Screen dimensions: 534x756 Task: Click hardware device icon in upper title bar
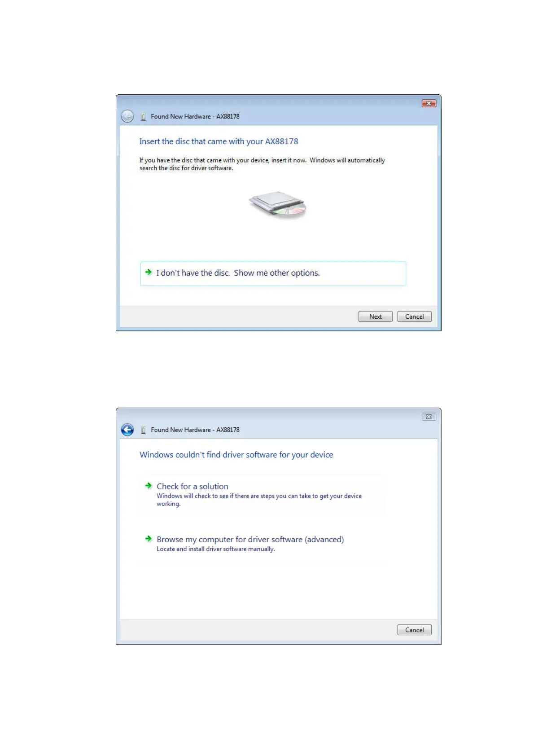pos(143,117)
